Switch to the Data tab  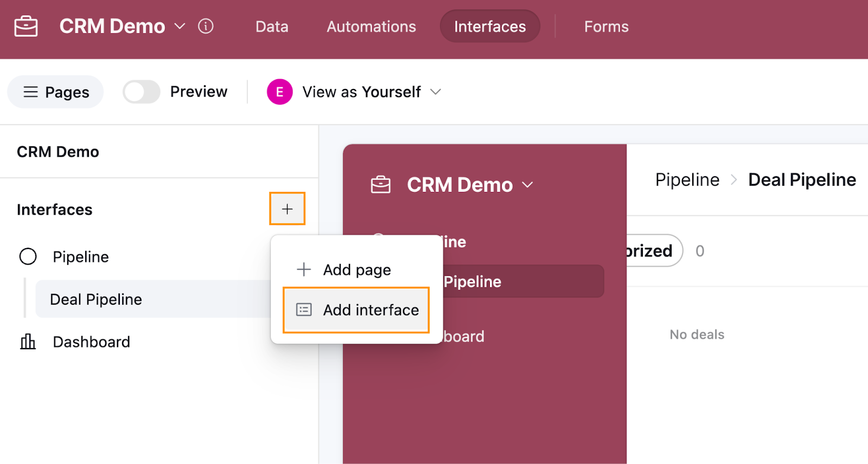[272, 27]
